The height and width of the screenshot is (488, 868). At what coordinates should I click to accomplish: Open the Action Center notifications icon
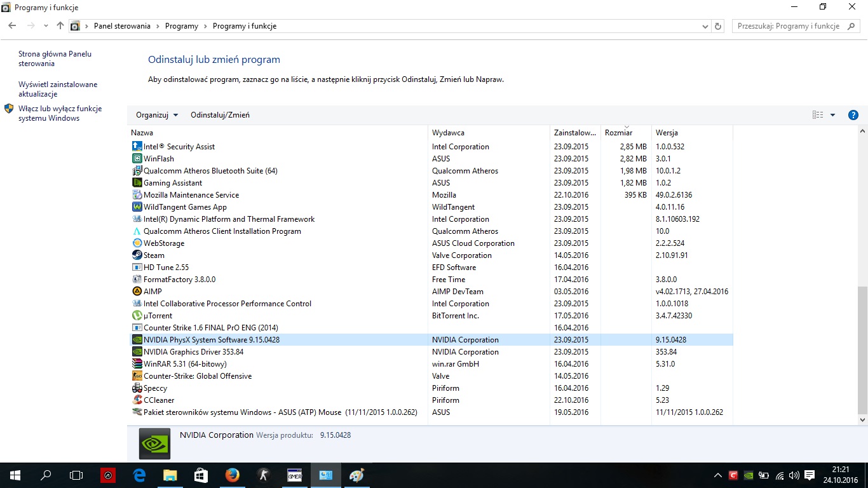[x=810, y=475]
